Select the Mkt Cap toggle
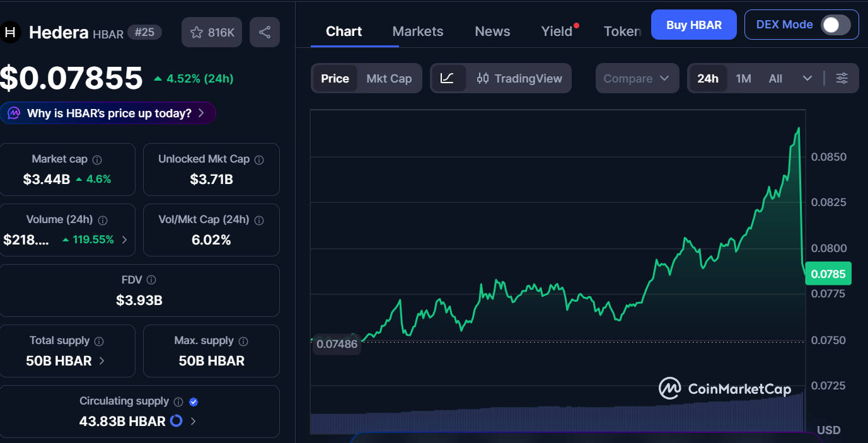This screenshot has height=443, width=868. coord(389,78)
